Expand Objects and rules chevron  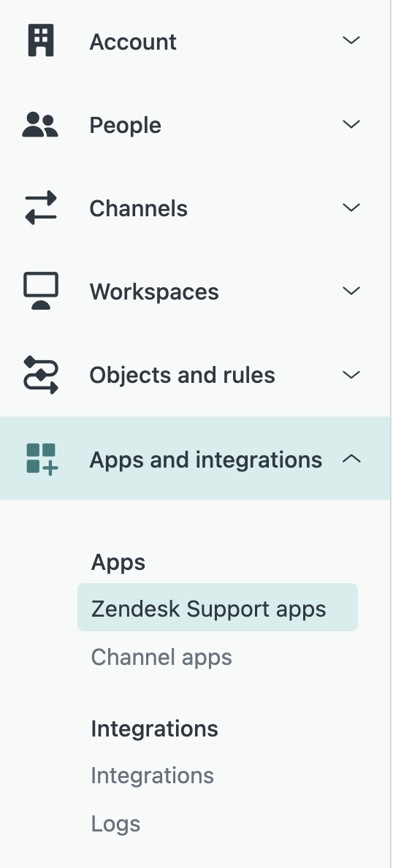[351, 375]
